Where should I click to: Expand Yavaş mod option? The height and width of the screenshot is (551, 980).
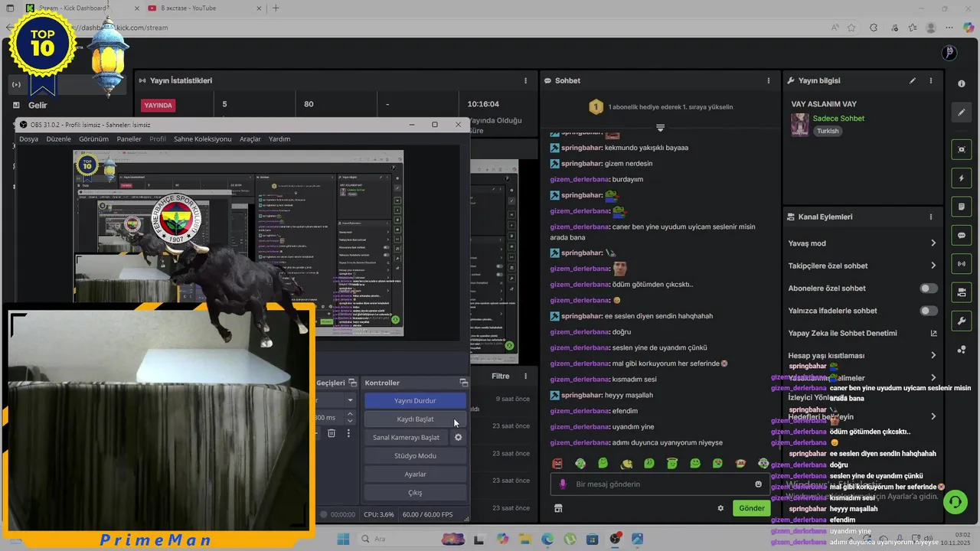tap(933, 243)
